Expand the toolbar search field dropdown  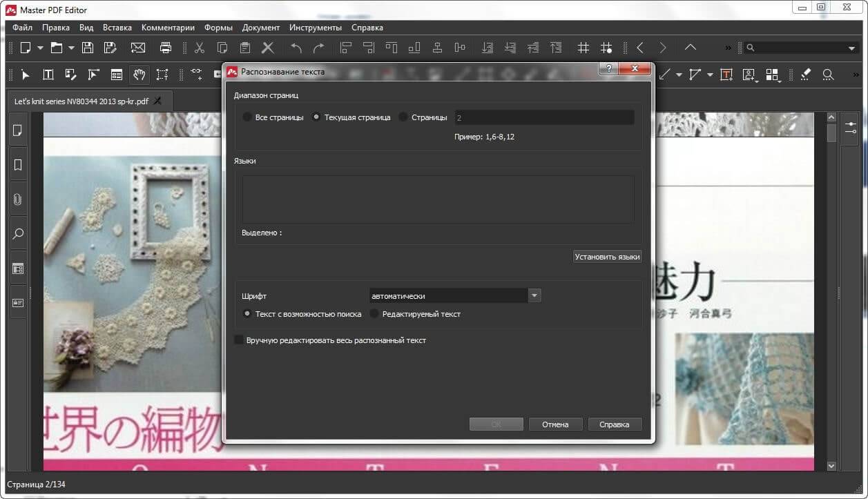click(851, 48)
